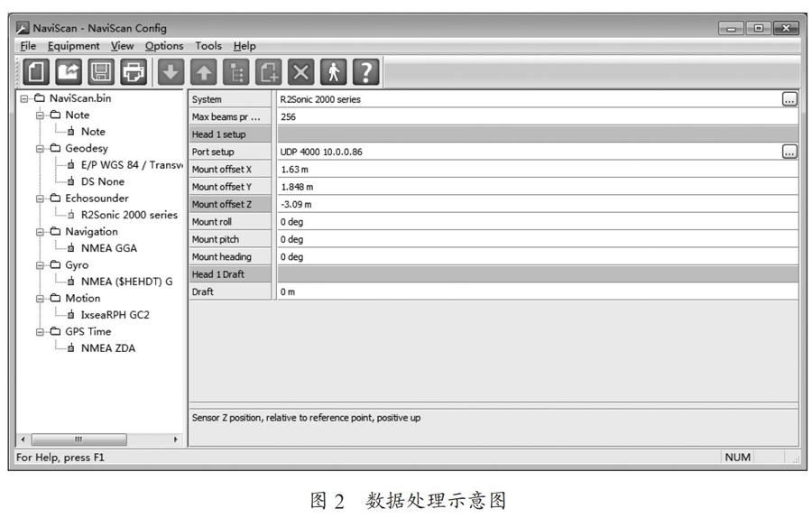Click the Head 1 setup section header
This screenshot has width=812, height=518.
(x=230, y=134)
